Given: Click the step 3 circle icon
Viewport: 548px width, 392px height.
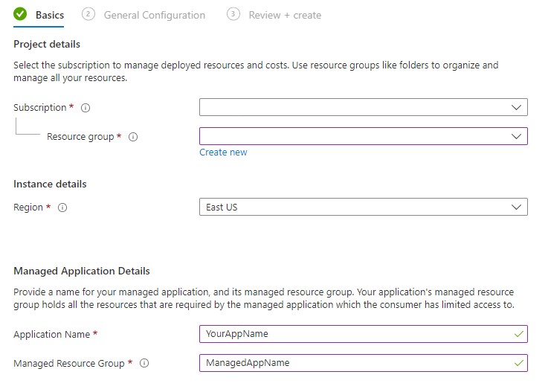Looking at the screenshot, I should 233,14.
